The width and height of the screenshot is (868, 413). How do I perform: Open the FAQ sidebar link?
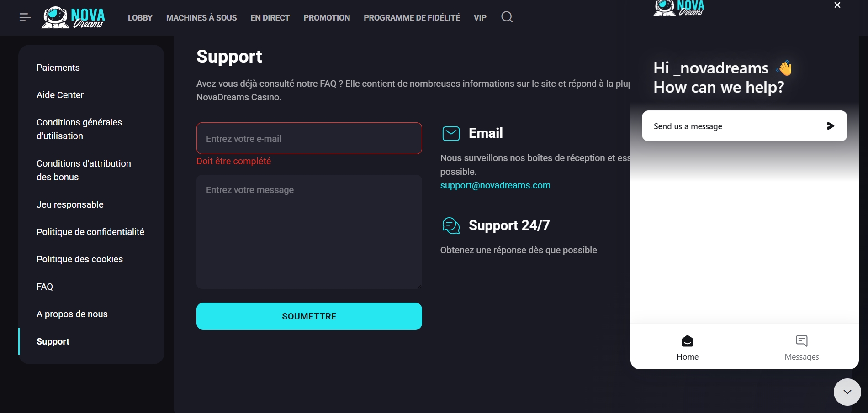[45, 287]
